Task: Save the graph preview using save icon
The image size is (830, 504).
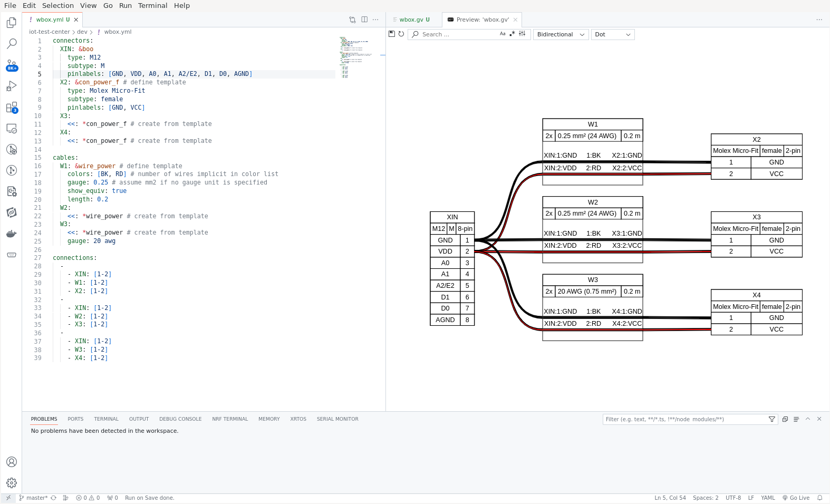Action: coord(392,34)
